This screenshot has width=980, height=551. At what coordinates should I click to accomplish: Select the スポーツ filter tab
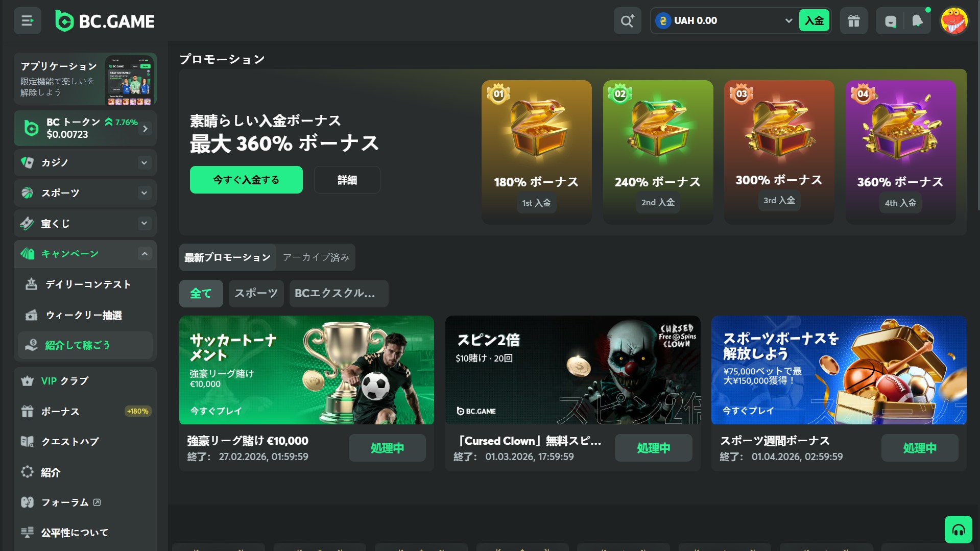coord(256,294)
